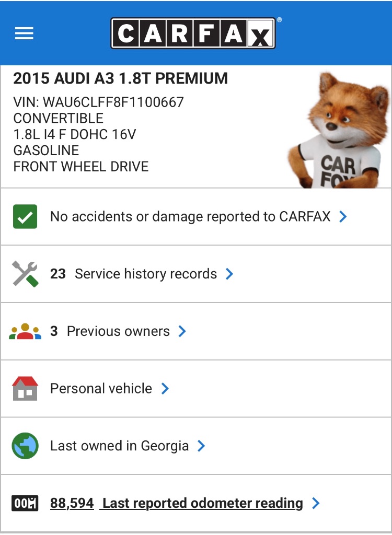Viewport: 392px width, 535px height.
Task: Expand the Last owned in Georgia chevron
Action: pos(201,446)
